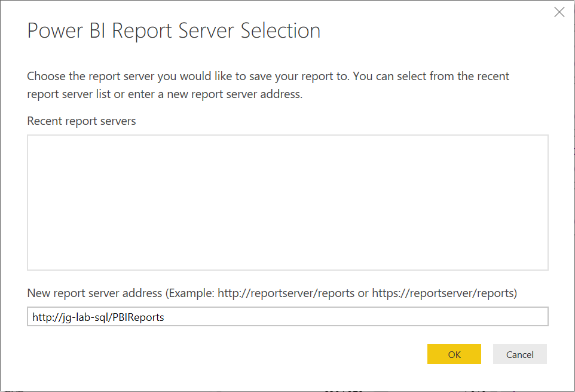
Task: Click the 'Choose the report server' instruction line
Action: [x=268, y=76]
